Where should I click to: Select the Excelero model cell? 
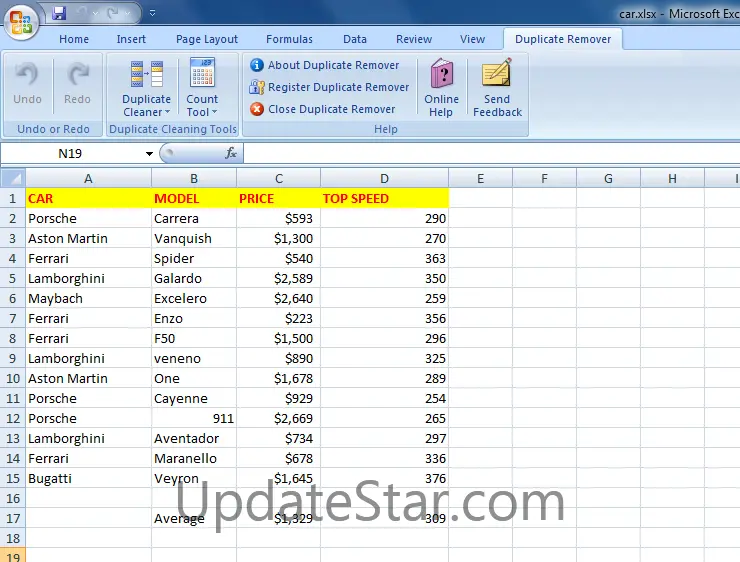click(x=194, y=298)
